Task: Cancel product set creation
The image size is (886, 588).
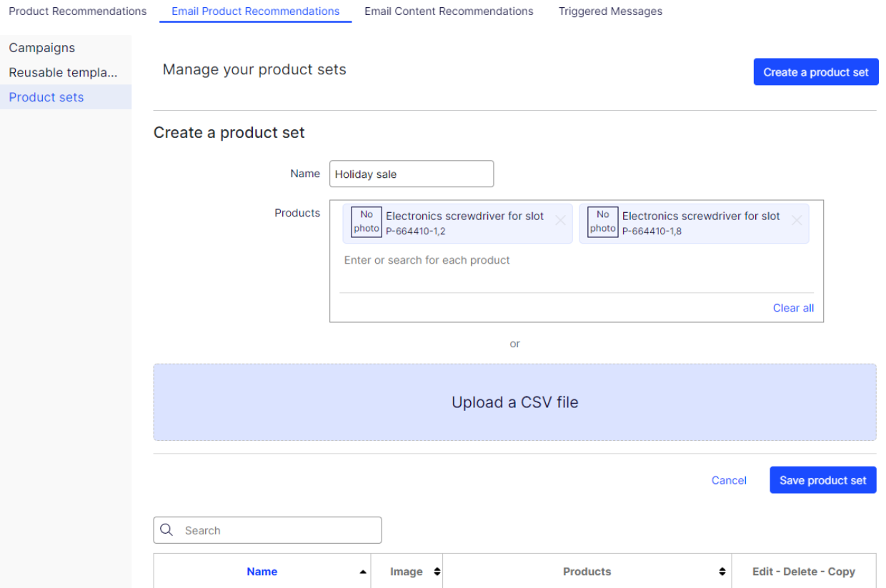Action: pos(729,480)
